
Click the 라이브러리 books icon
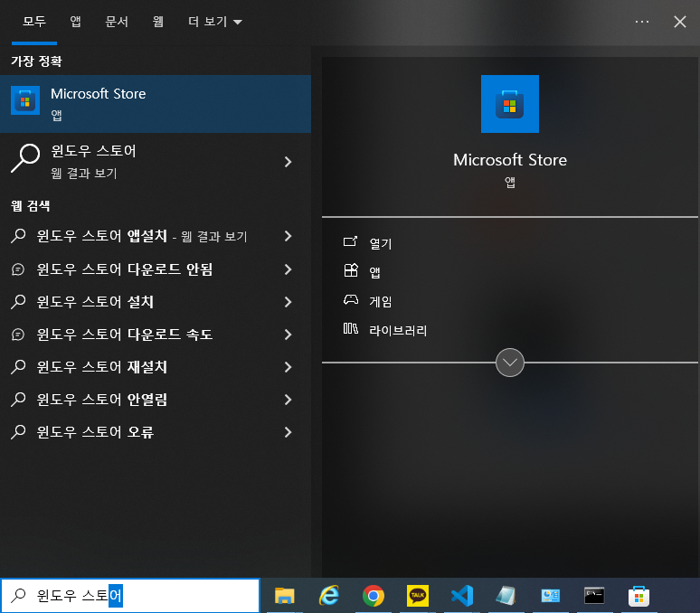click(351, 329)
